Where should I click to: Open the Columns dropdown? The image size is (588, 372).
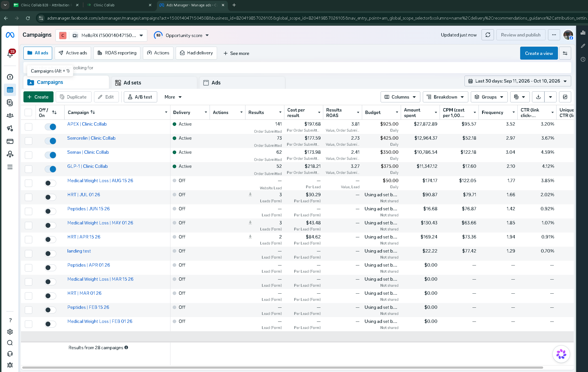pos(400,97)
